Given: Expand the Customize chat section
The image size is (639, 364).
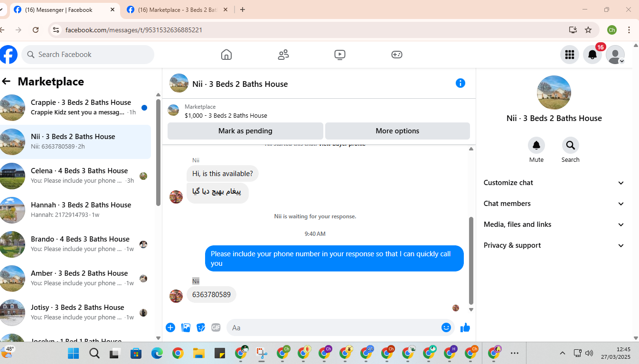Looking at the screenshot, I should [554, 183].
